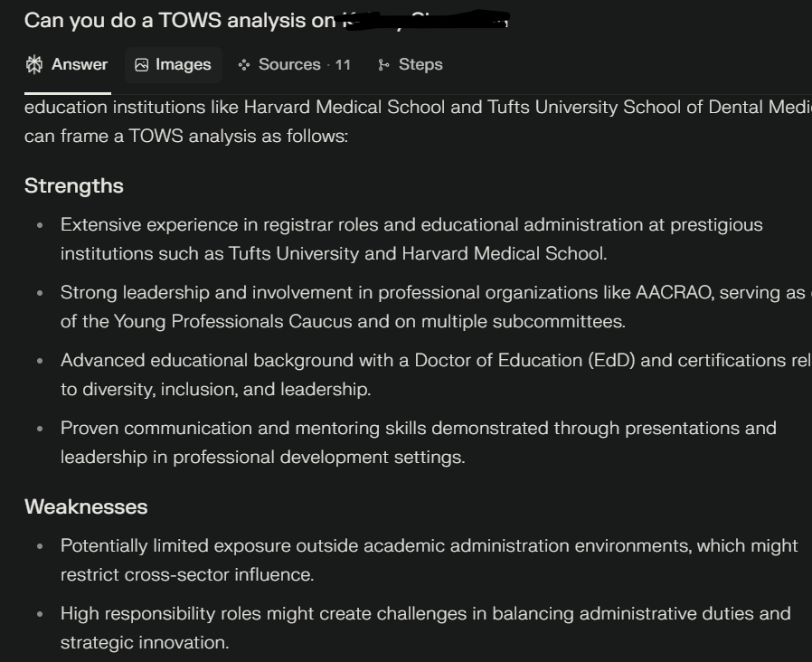Screen dimensions: 812x662
Task: Switch to the Answer tab label
Action: 80,64
